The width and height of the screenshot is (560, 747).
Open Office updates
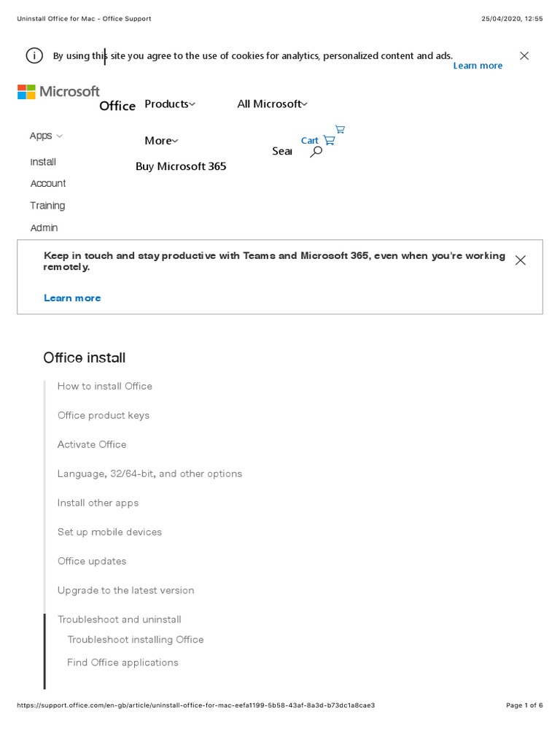(x=92, y=561)
